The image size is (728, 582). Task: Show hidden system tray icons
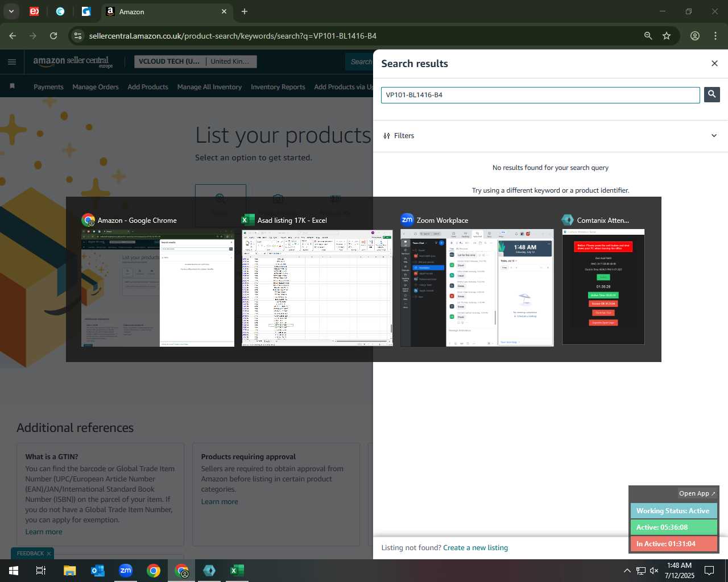pyautogui.click(x=627, y=571)
